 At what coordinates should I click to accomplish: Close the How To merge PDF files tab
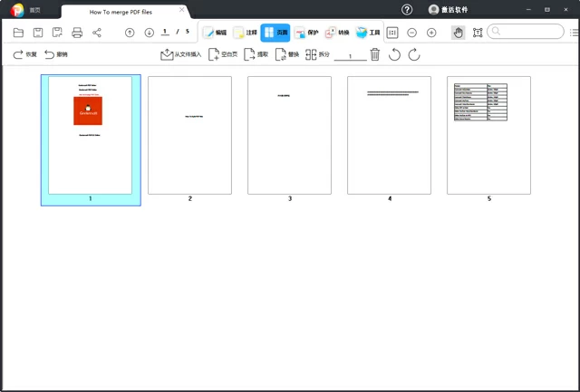coord(181,11)
